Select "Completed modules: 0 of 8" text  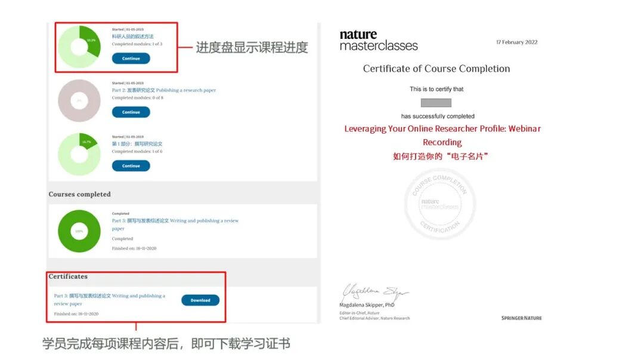(138, 98)
